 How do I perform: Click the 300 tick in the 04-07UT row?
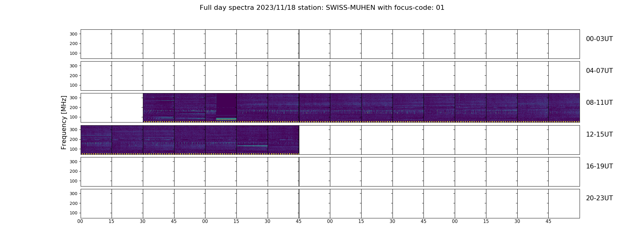pos(74,66)
